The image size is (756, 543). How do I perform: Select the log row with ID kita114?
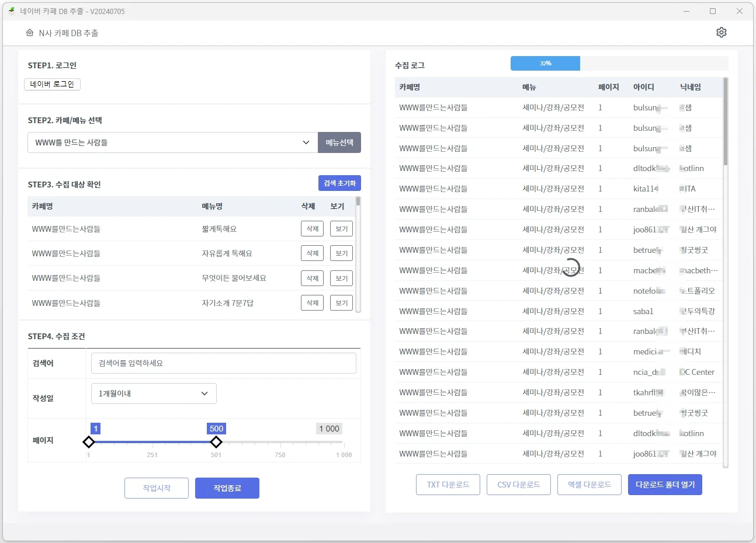pos(559,189)
